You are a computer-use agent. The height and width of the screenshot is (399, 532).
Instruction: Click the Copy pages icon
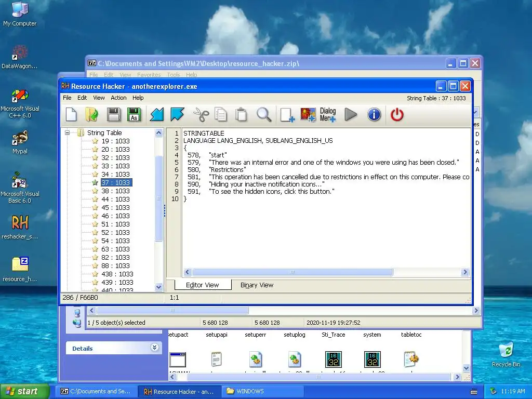click(221, 115)
